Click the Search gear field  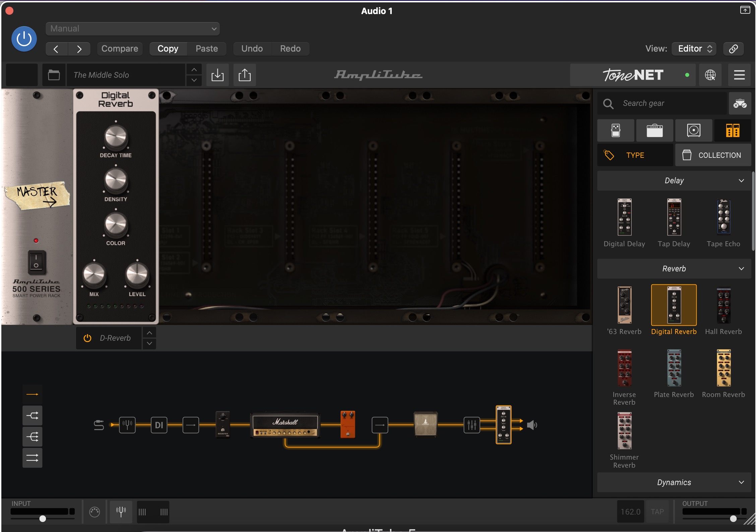[662, 104]
